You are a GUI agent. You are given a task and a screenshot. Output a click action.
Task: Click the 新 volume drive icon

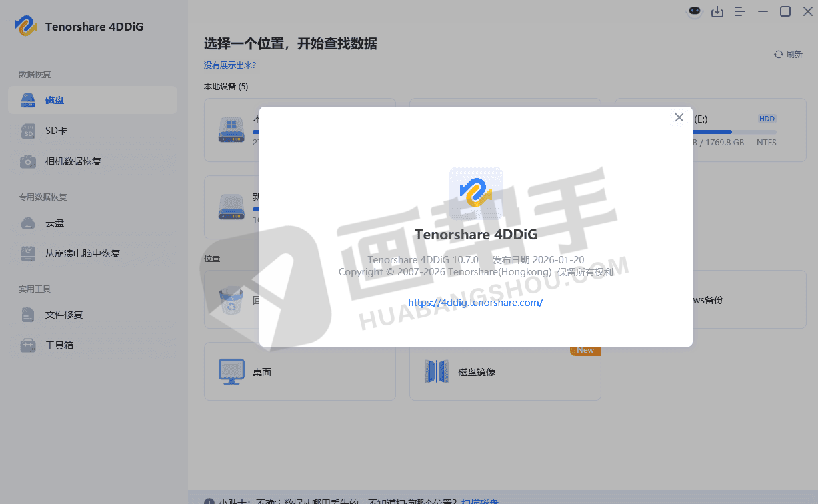pyautogui.click(x=231, y=207)
